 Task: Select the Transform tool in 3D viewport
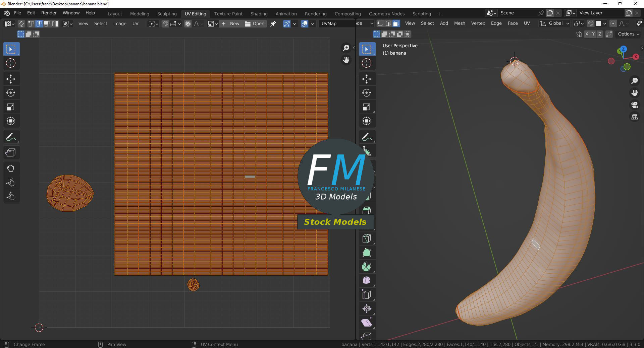pos(367,121)
